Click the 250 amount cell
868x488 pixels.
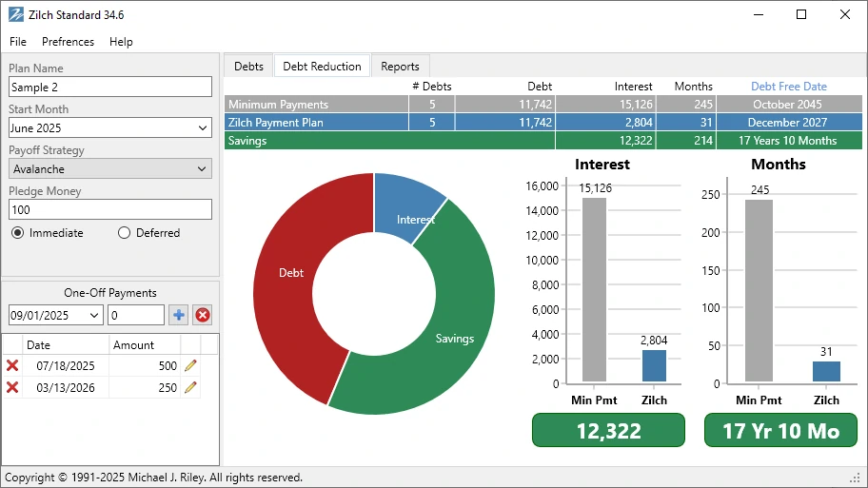tap(145, 387)
